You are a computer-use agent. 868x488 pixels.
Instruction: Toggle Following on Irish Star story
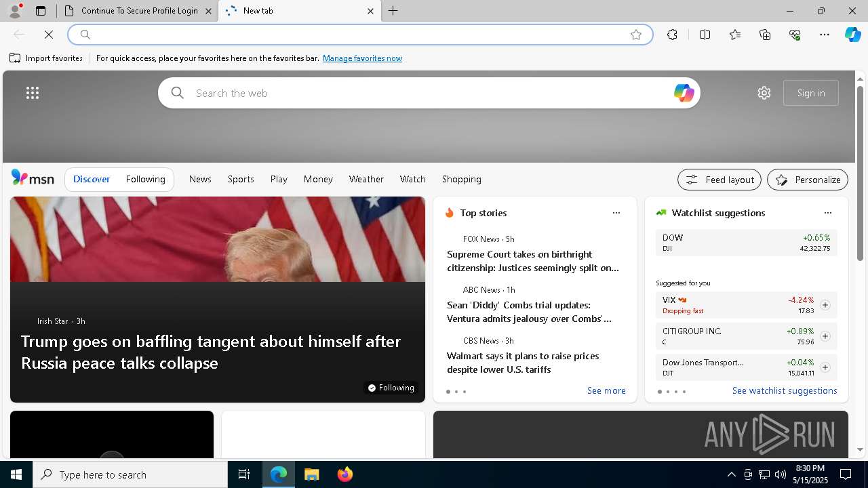click(391, 388)
